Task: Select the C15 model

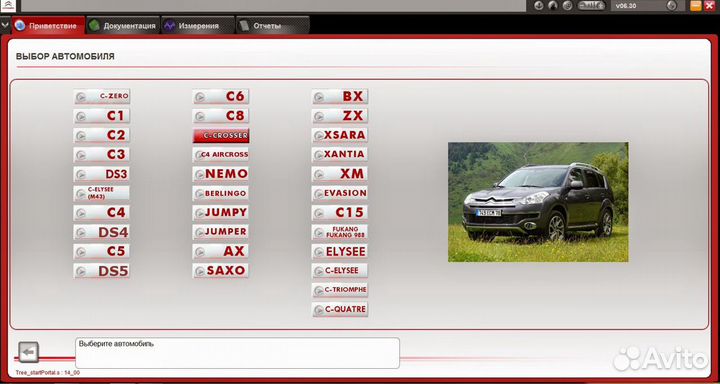Action: [340, 213]
